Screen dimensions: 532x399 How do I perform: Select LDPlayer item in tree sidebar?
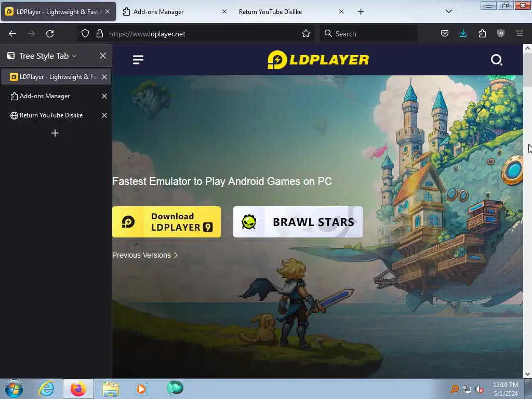pos(56,77)
